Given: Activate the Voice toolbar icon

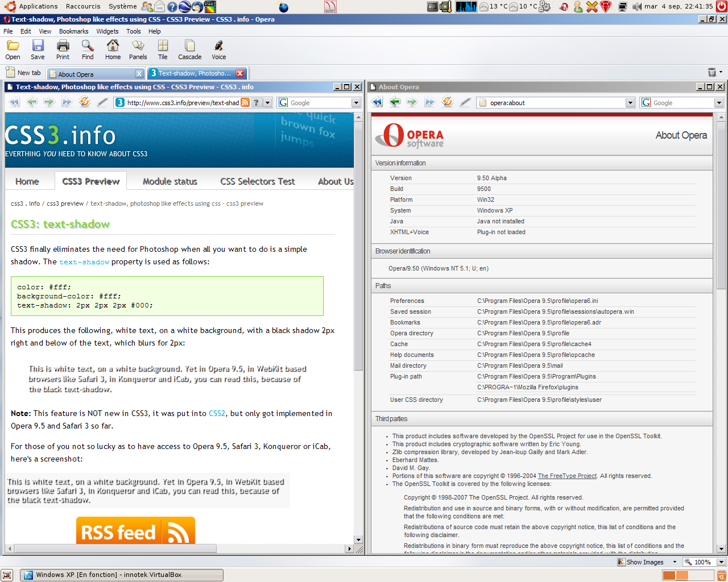Looking at the screenshot, I should point(218,49).
